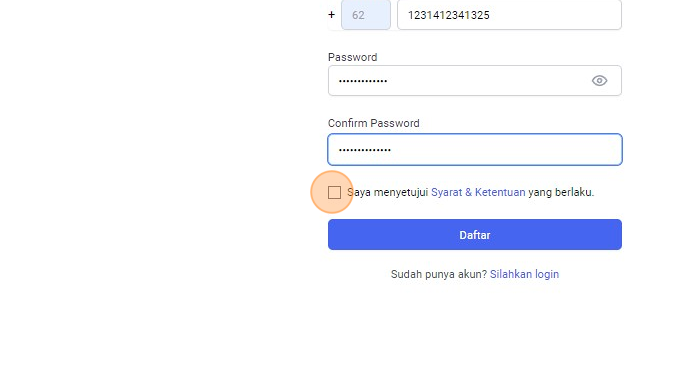Image resolution: width=688 pixels, height=385 pixels.
Task: Click the plus sign before country code
Action: (x=331, y=15)
